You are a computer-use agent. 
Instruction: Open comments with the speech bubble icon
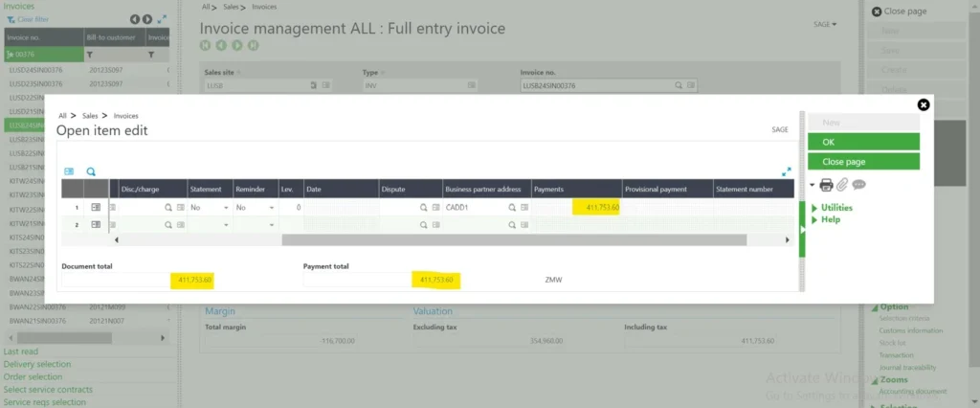pos(858,185)
